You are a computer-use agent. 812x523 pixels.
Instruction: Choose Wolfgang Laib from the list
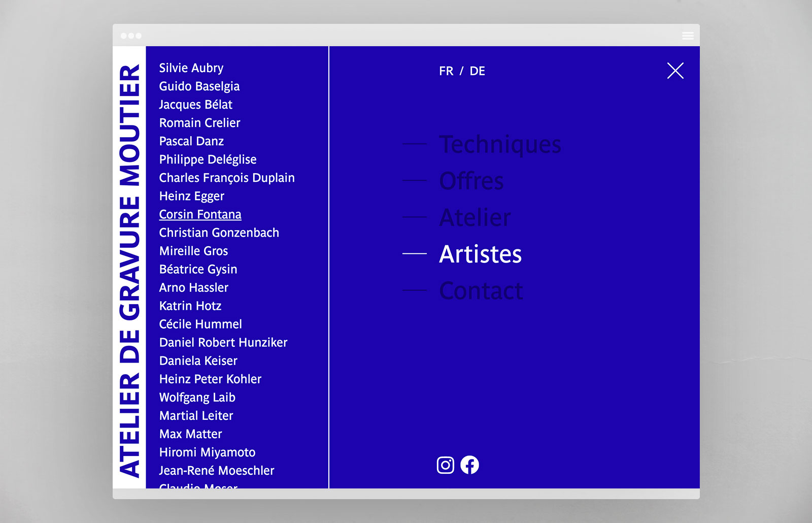197,397
